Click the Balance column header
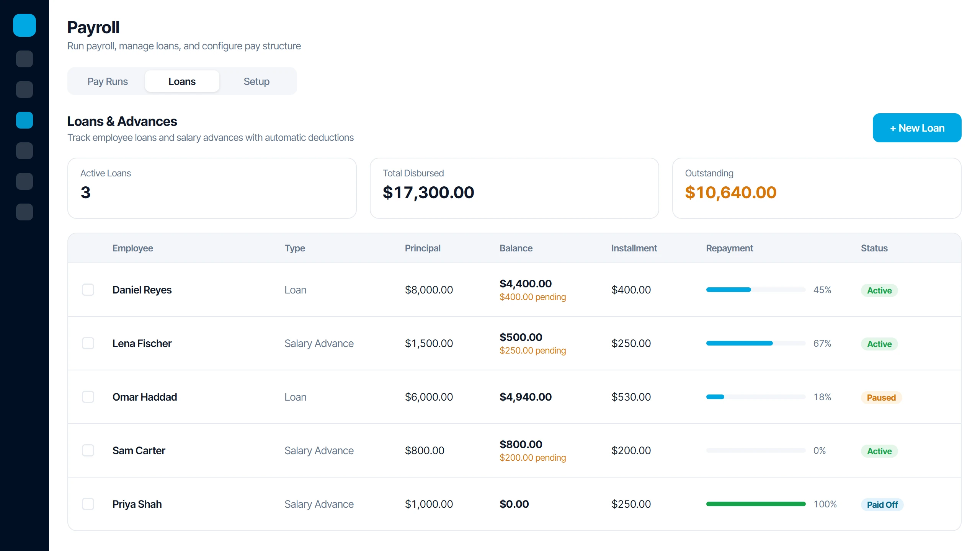This screenshot has height=551, width=980. (x=516, y=248)
